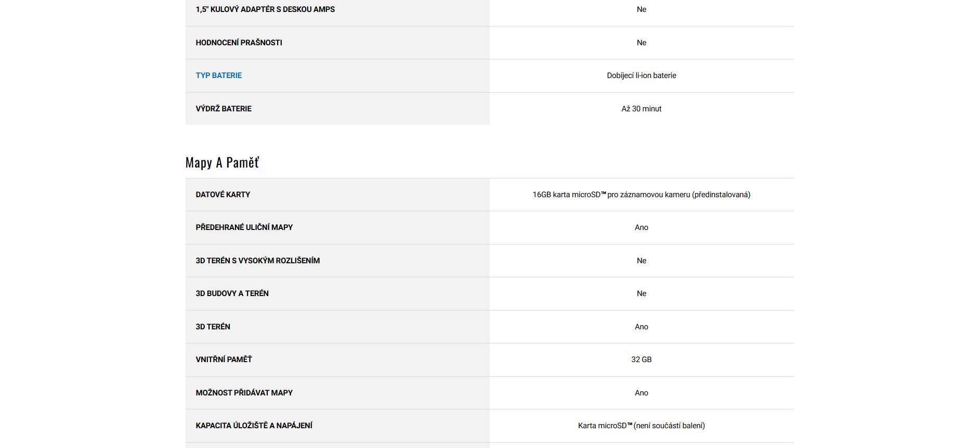
Task: Click the 1,5" KULOVÝ ADAPTÉR S DESKOU AMPS label
Action: 265,9
